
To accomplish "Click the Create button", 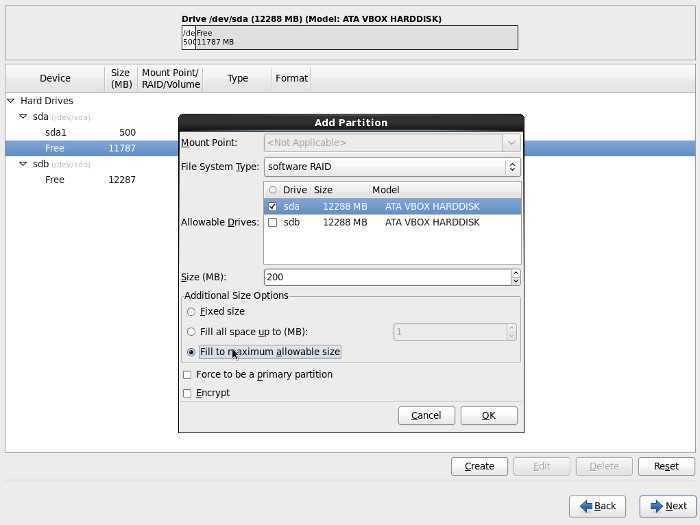I will click(x=479, y=467).
